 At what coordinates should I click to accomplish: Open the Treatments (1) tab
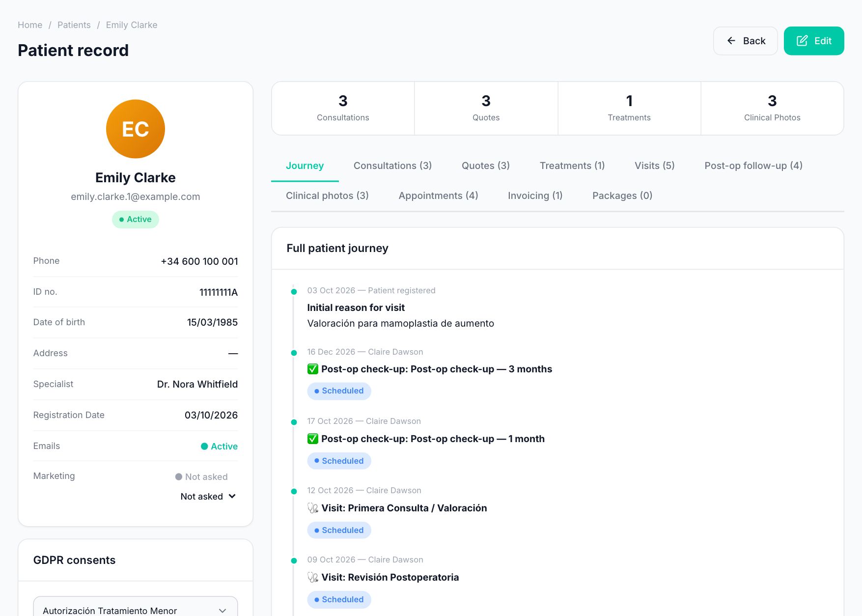point(572,166)
